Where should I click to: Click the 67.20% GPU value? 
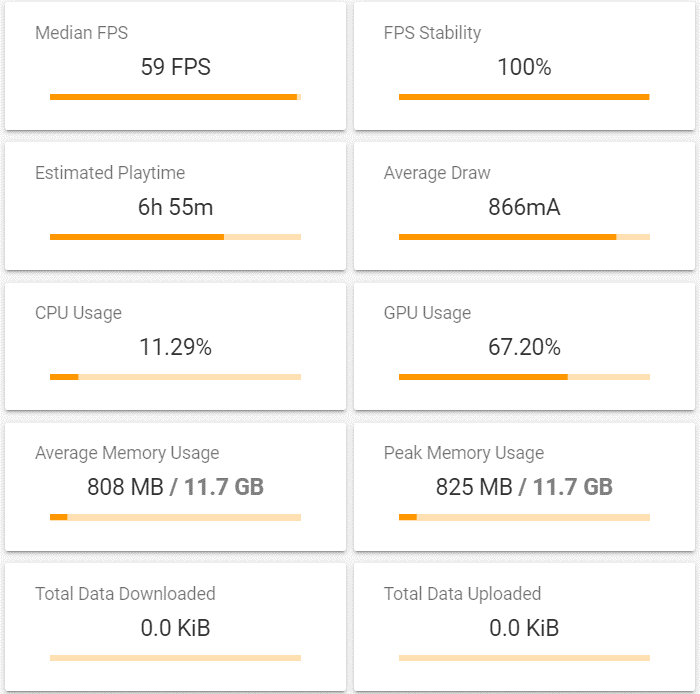point(524,348)
